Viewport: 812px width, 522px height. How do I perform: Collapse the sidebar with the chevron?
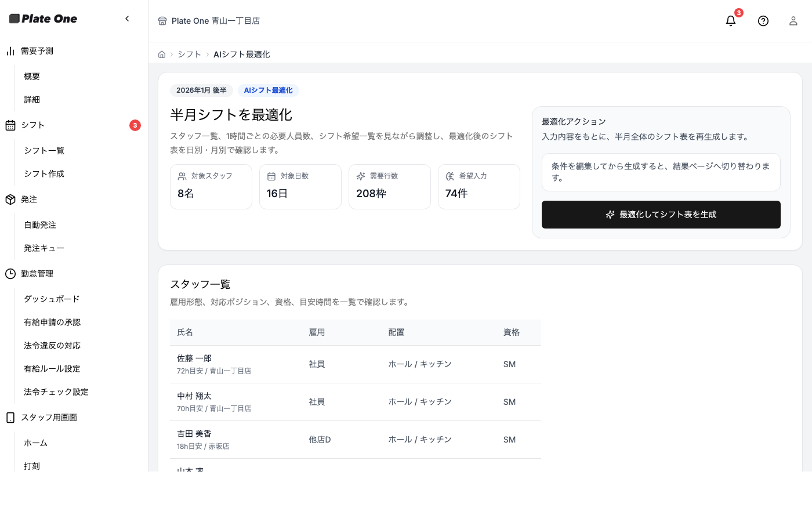click(127, 19)
